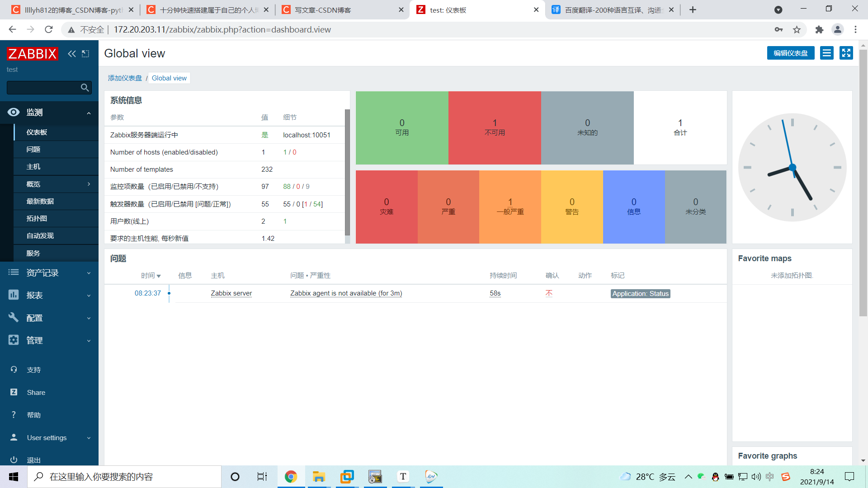Click the 退出 power icon to log out

[13, 460]
